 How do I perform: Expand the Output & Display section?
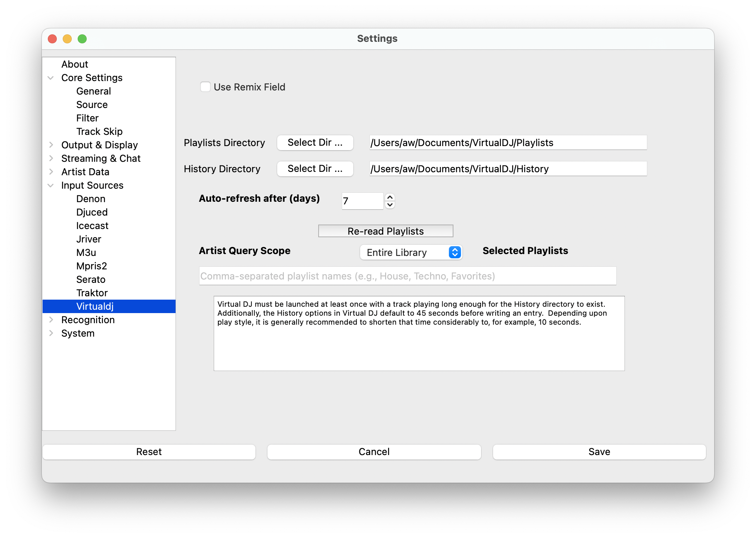51,145
